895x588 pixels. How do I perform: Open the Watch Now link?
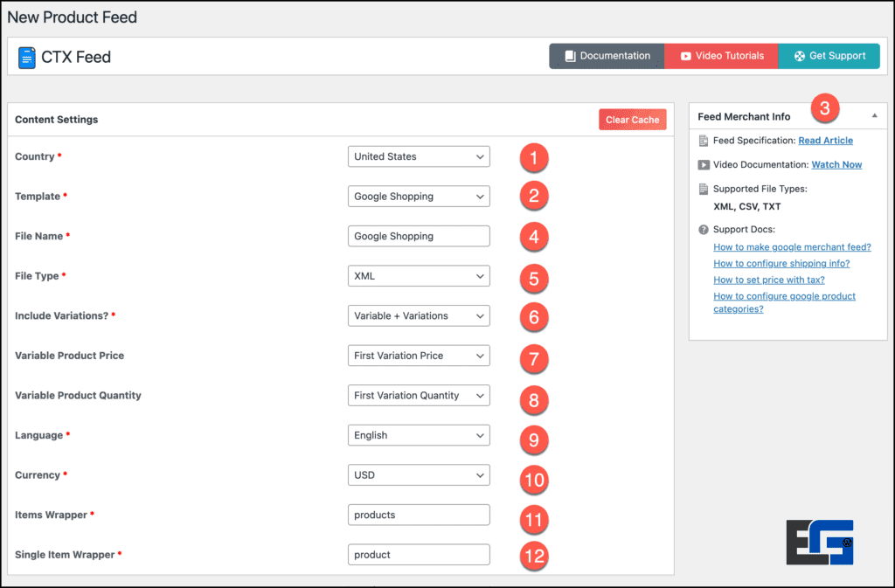(836, 165)
